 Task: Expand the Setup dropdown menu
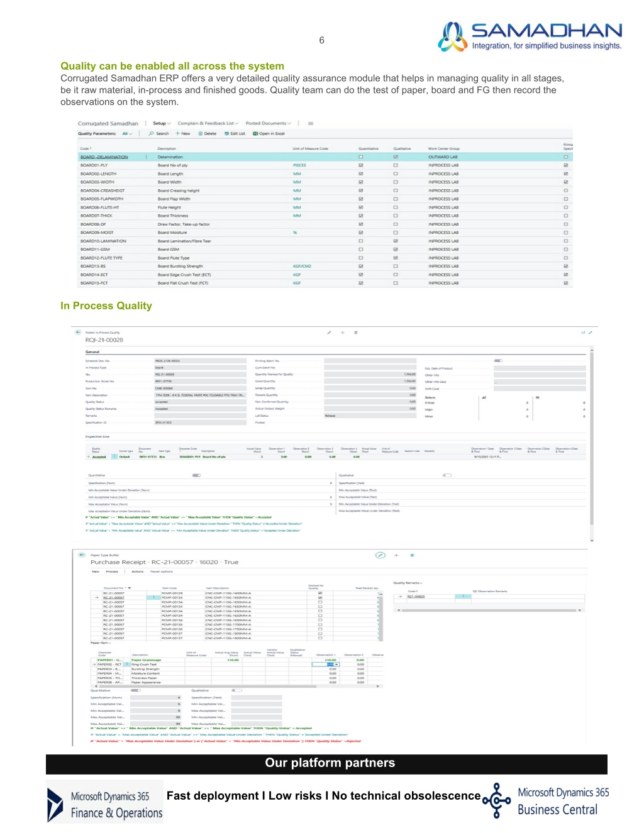(x=162, y=123)
